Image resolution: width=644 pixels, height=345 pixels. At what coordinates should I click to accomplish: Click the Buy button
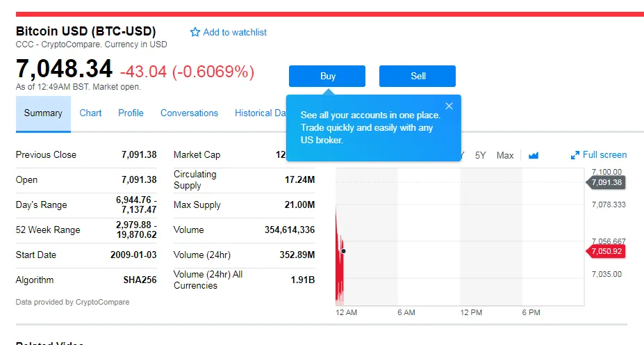(x=327, y=76)
